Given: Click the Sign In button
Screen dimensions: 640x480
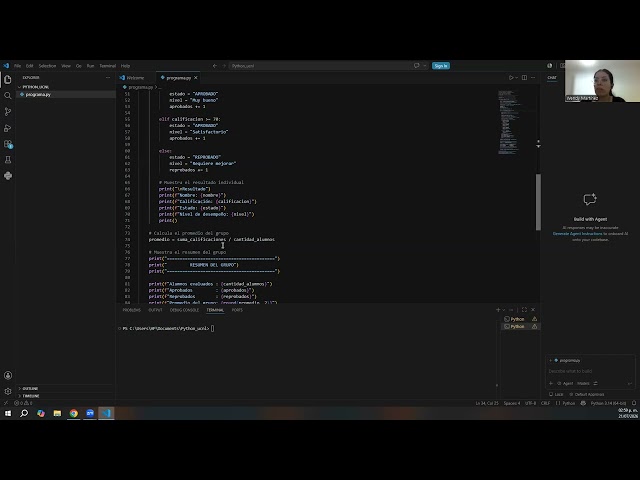Looking at the screenshot, I should click(x=441, y=66).
